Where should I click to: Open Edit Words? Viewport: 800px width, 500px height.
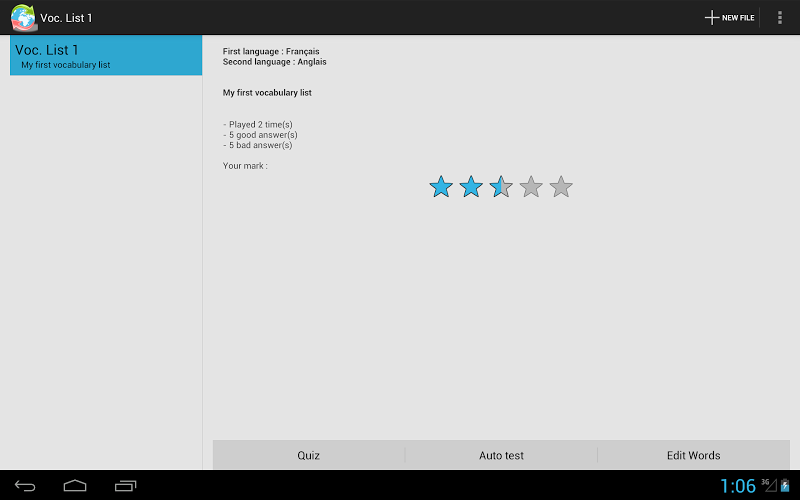coord(693,455)
